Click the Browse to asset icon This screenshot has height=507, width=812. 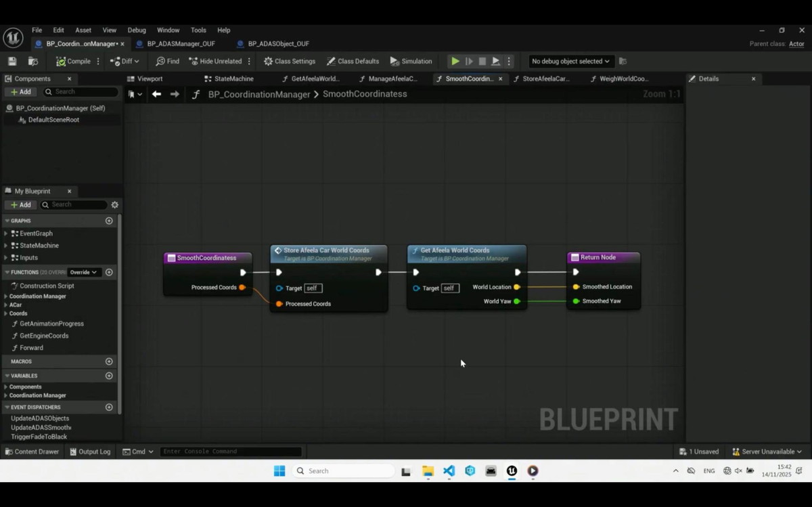(x=32, y=61)
